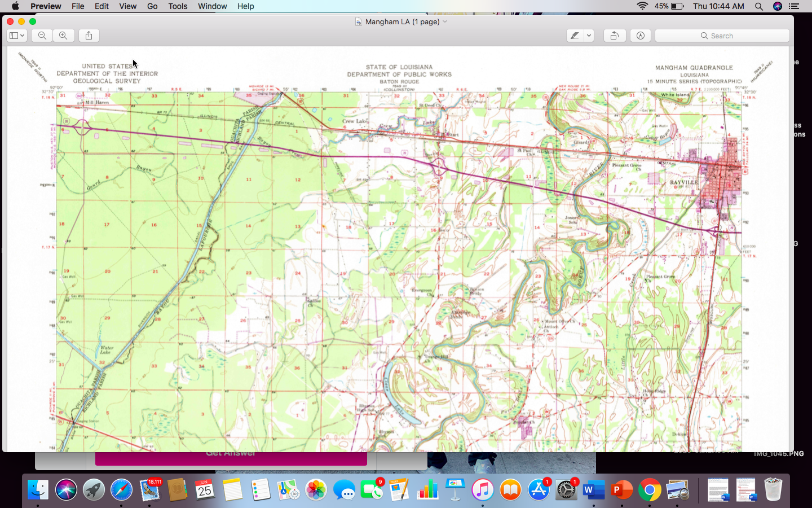Image resolution: width=812 pixels, height=508 pixels.
Task: Select the Zoom In tool
Action: click(63, 35)
